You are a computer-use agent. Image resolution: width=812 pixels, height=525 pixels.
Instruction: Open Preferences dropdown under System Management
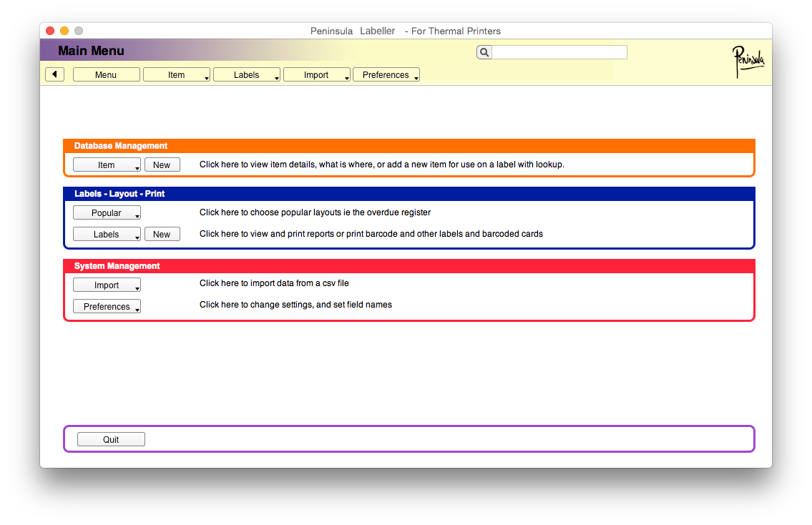click(107, 307)
